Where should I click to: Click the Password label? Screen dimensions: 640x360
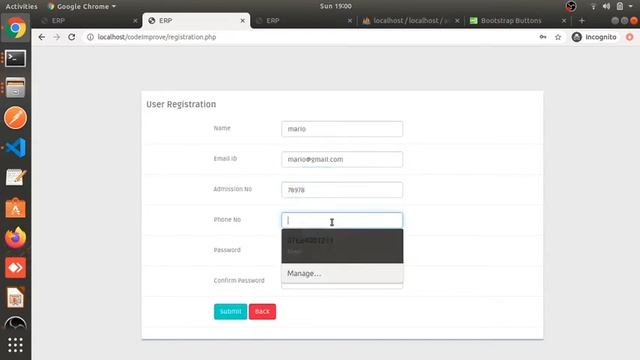coord(227,250)
